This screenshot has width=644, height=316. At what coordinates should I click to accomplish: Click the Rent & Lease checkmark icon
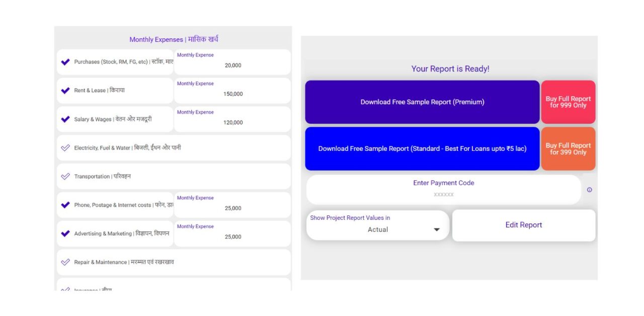point(65,91)
